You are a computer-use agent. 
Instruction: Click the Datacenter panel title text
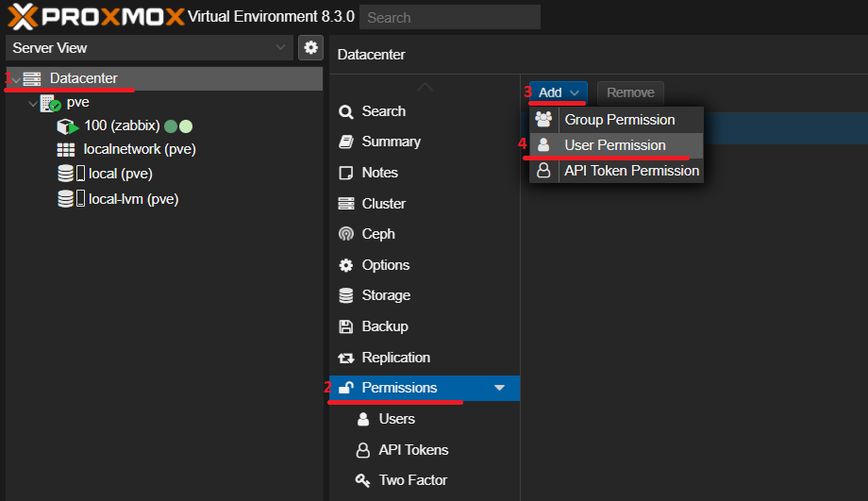tap(372, 55)
